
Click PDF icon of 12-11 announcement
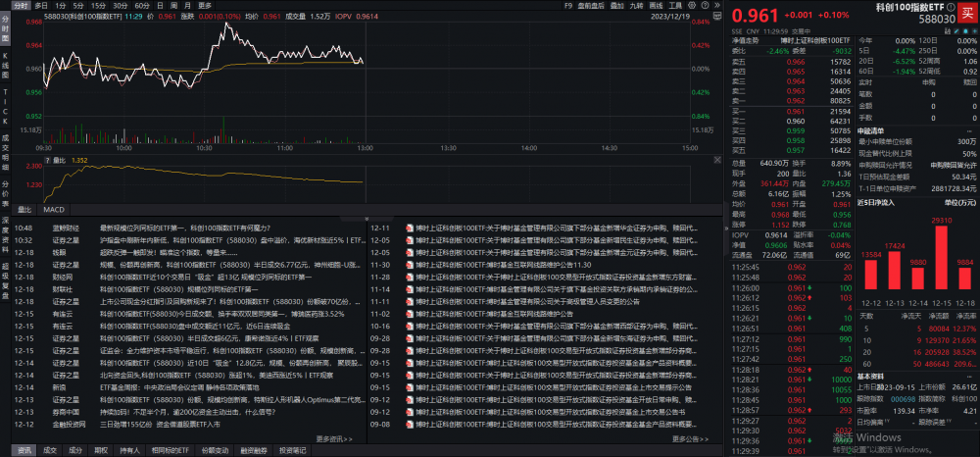tap(410, 228)
